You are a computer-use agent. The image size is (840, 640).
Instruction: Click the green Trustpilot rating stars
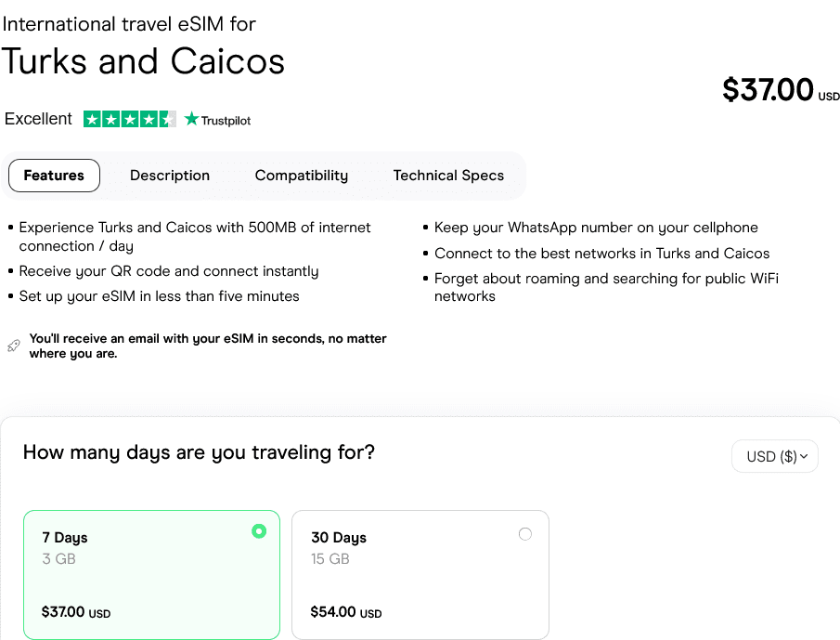129,119
